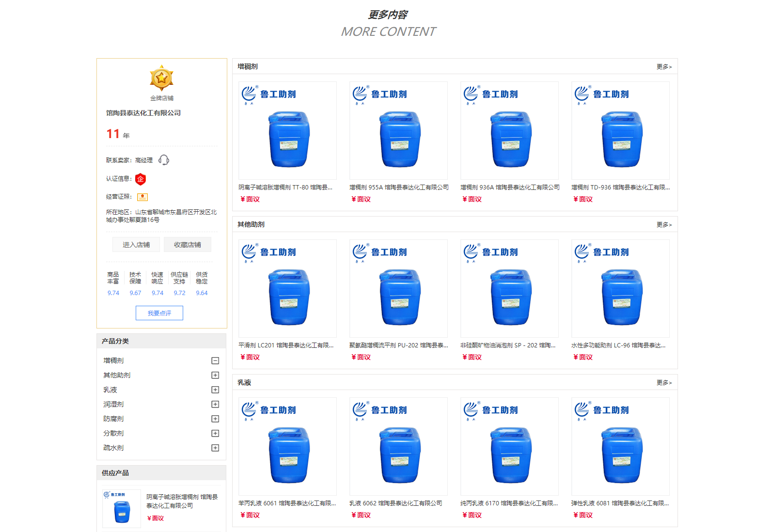Expand the 其他助剂 category

click(x=215, y=375)
